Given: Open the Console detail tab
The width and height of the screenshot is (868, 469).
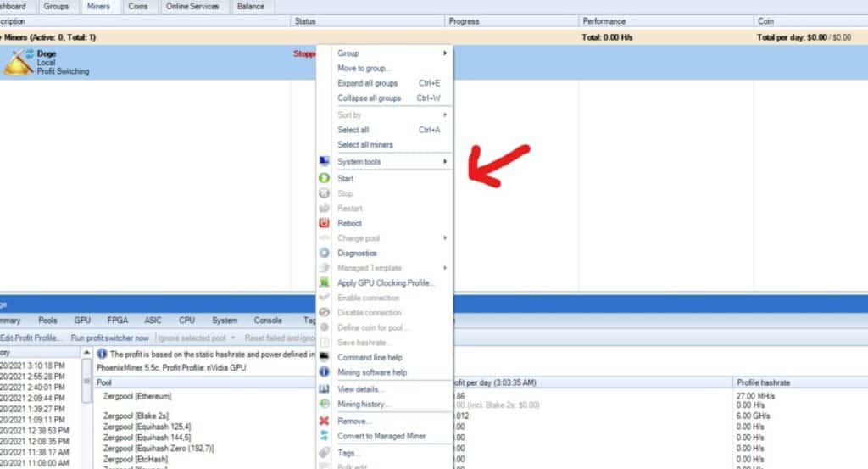Looking at the screenshot, I should click(x=268, y=321).
